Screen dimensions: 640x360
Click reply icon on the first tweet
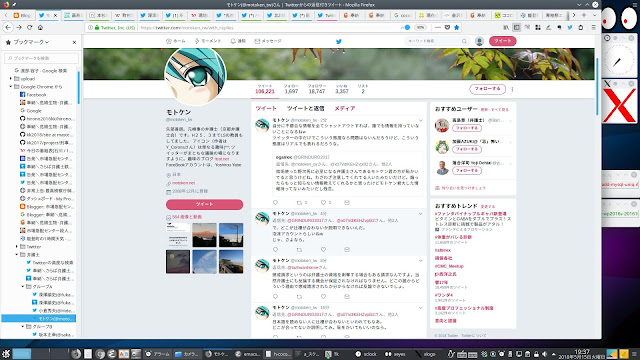click(x=275, y=202)
